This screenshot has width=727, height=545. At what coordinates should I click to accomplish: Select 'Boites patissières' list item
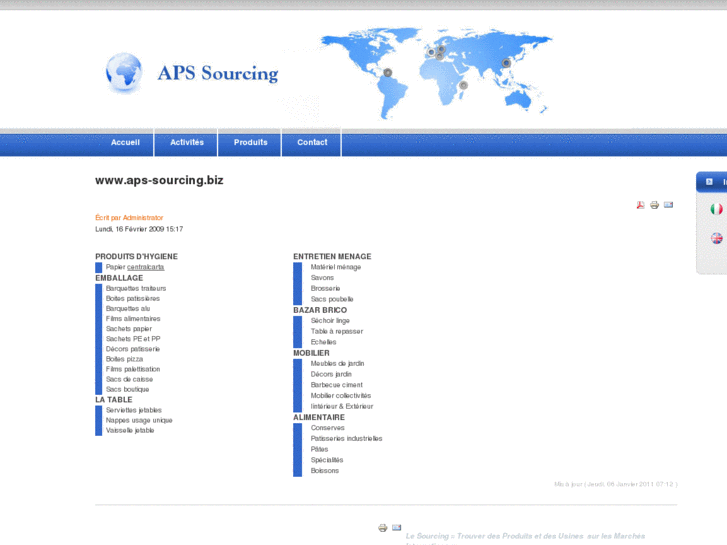133,299
